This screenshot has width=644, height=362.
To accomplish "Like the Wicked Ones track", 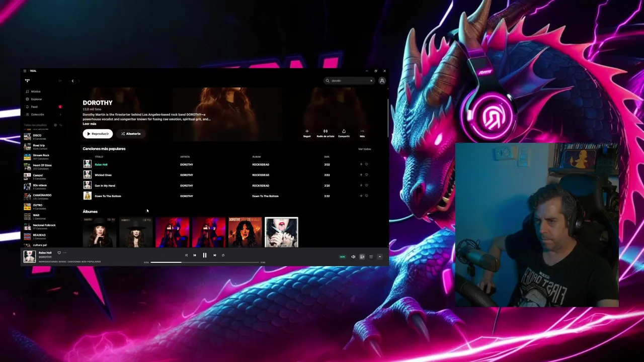I will point(366,175).
